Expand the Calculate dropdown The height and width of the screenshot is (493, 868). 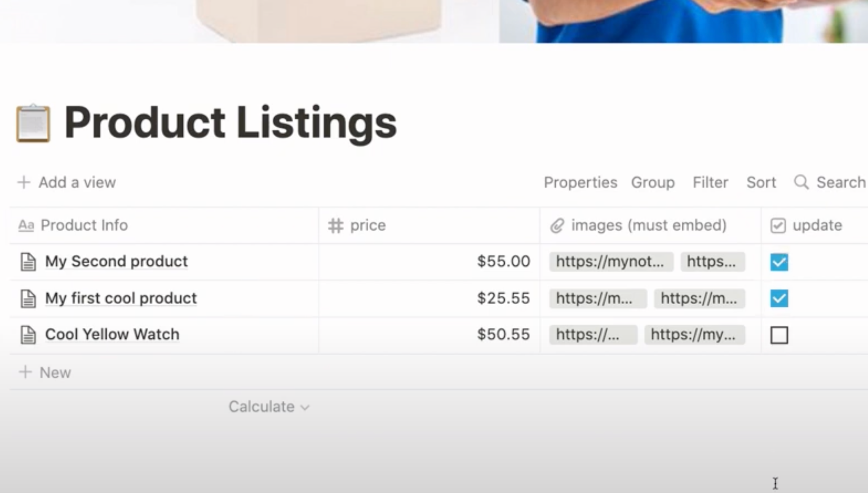click(269, 407)
